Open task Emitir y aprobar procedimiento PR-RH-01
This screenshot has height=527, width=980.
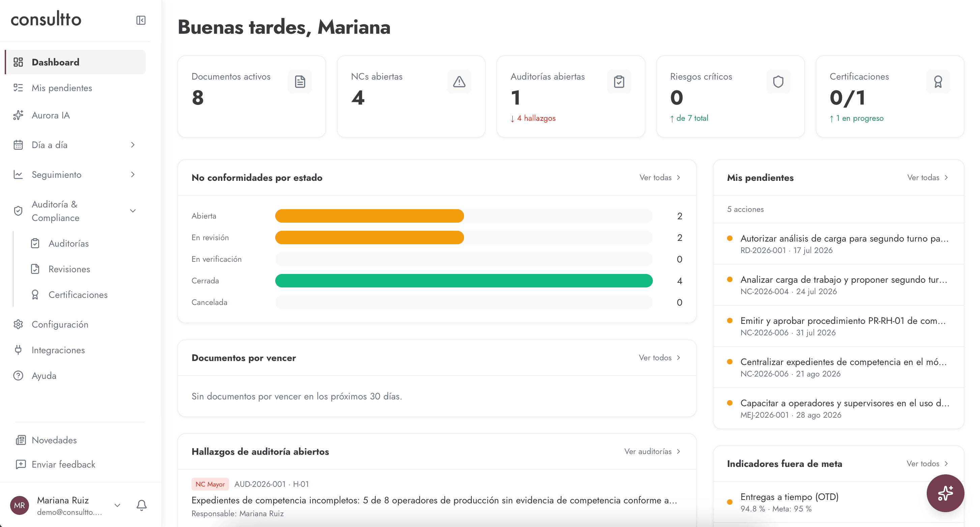pos(838,326)
